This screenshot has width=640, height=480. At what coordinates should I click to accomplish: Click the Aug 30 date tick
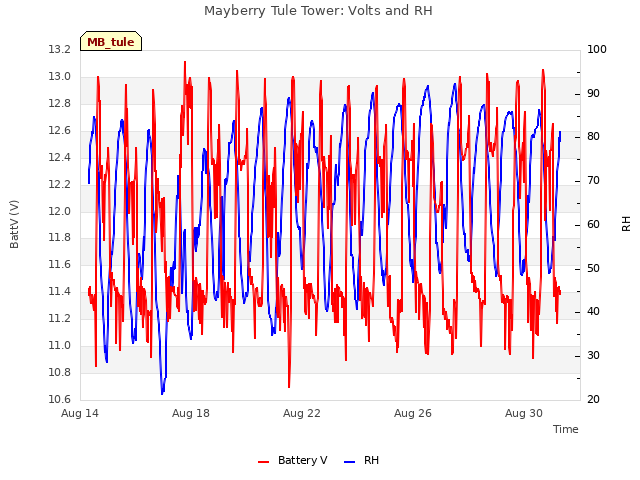pos(524,413)
